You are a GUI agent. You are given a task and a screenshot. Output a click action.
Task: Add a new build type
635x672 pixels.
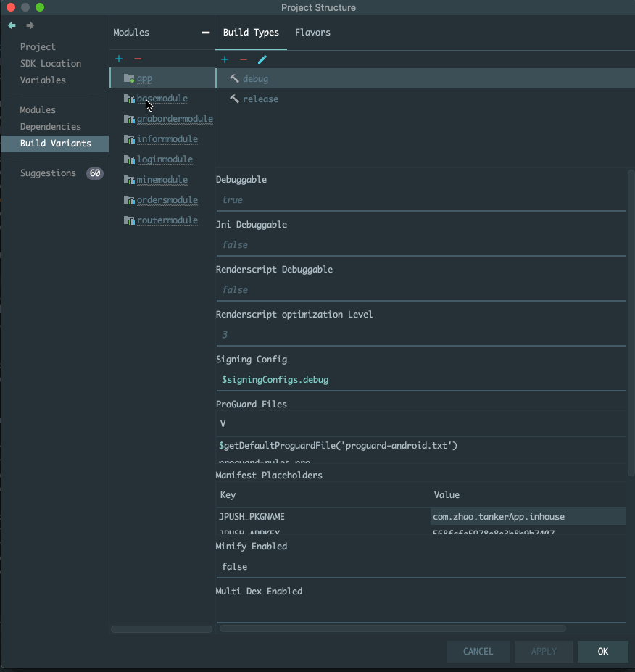coord(225,59)
